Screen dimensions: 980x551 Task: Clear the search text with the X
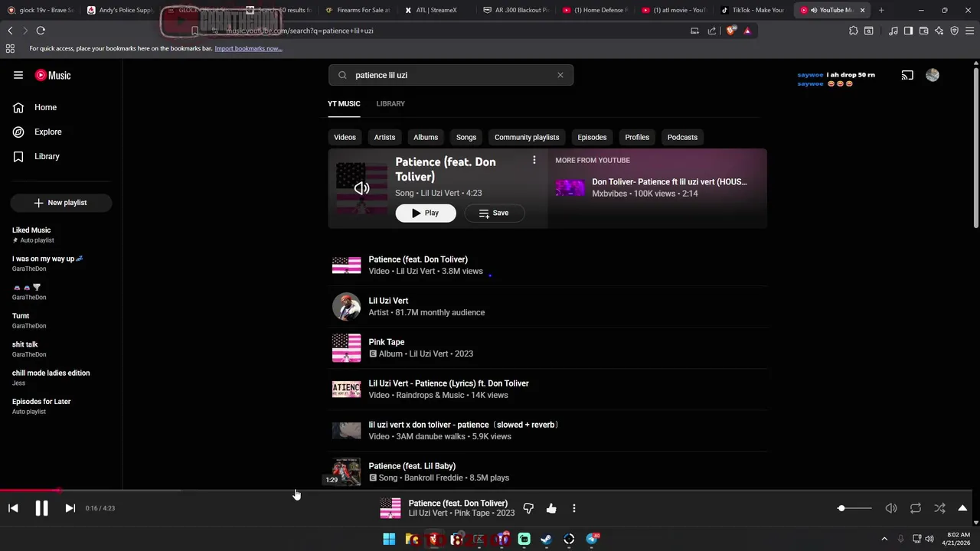[x=560, y=75]
